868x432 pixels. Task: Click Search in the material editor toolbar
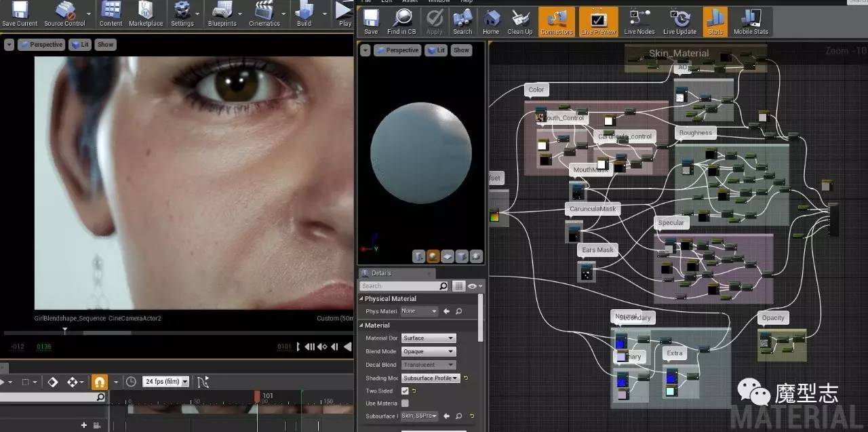coord(462,21)
